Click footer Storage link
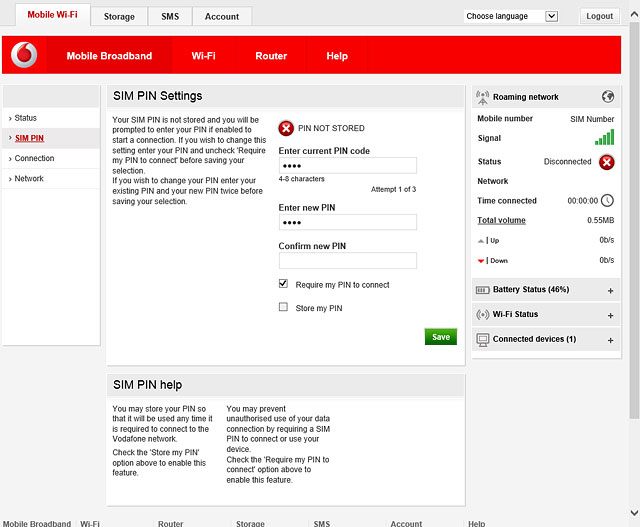Screen dimensions: 640x527 pos(250,523)
